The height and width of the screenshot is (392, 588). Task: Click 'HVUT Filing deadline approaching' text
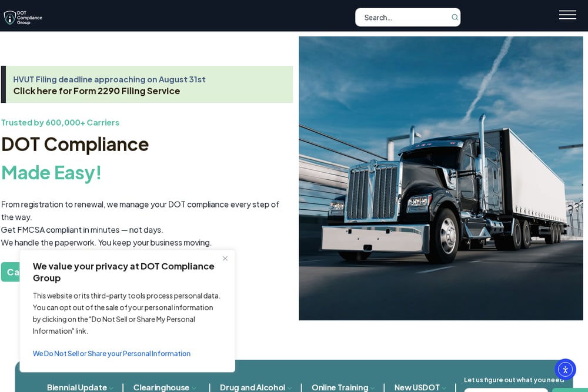click(109, 79)
